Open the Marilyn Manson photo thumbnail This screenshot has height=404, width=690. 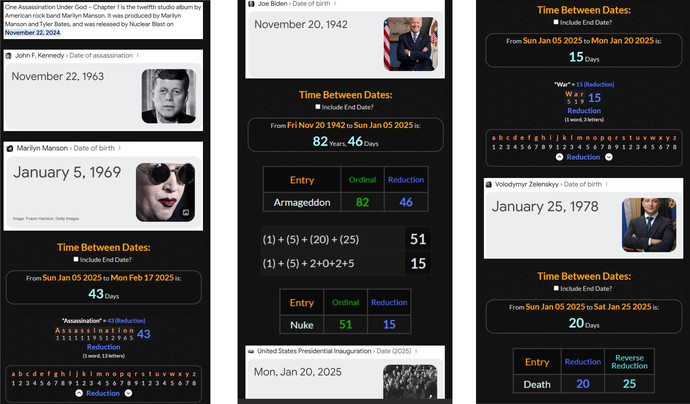[165, 192]
